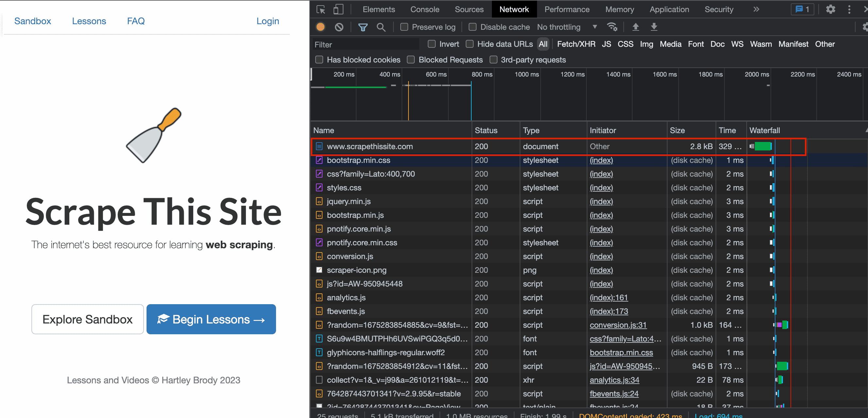This screenshot has height=418, width=868.
Task: Enable Disable cache checkbox
Action: pos(472,27)
